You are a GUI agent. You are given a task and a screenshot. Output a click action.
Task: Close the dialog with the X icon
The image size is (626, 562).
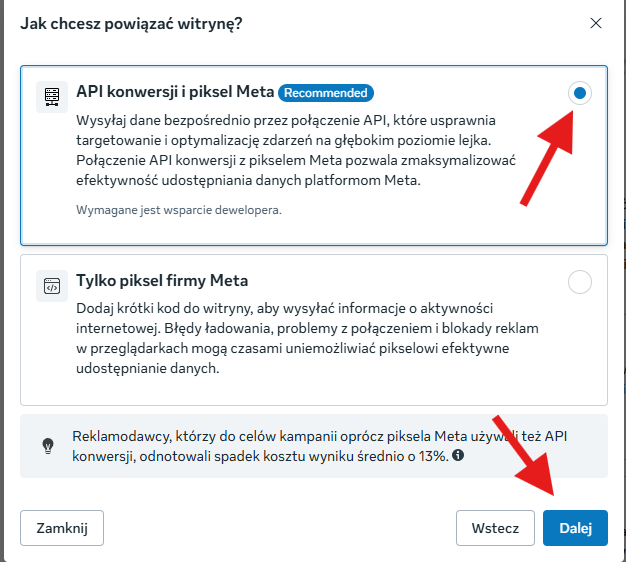click(x=595, y=22)
